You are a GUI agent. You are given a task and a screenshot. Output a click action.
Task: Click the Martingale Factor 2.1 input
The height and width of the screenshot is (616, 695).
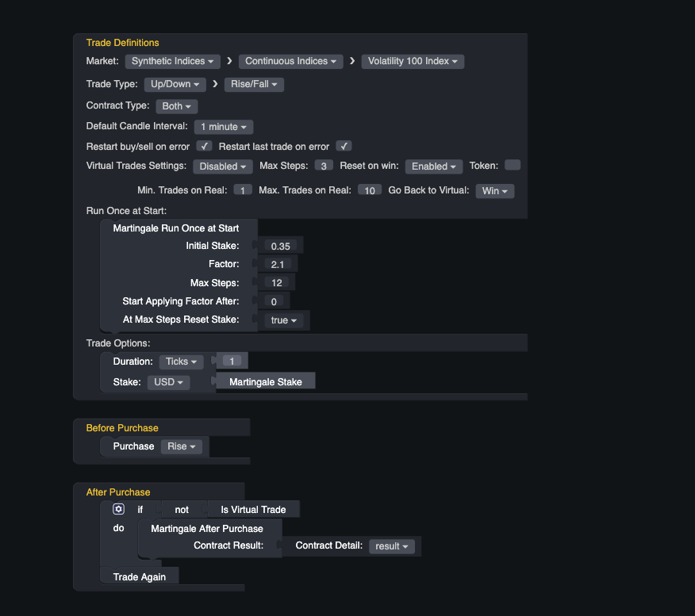click(277, 264)
